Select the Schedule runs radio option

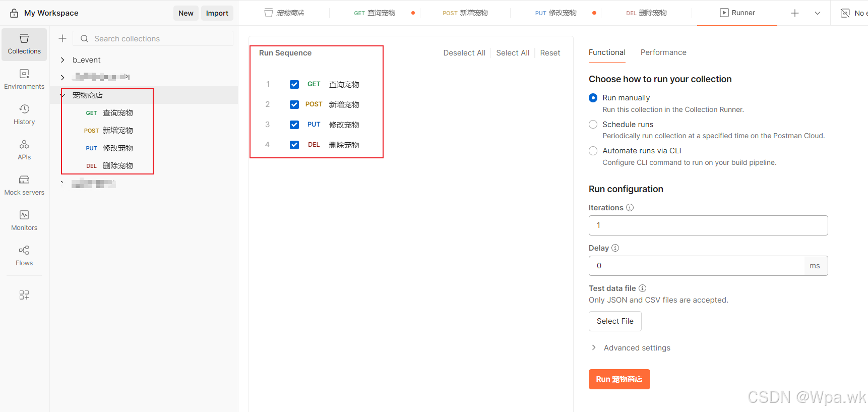(x=593, y=125)
